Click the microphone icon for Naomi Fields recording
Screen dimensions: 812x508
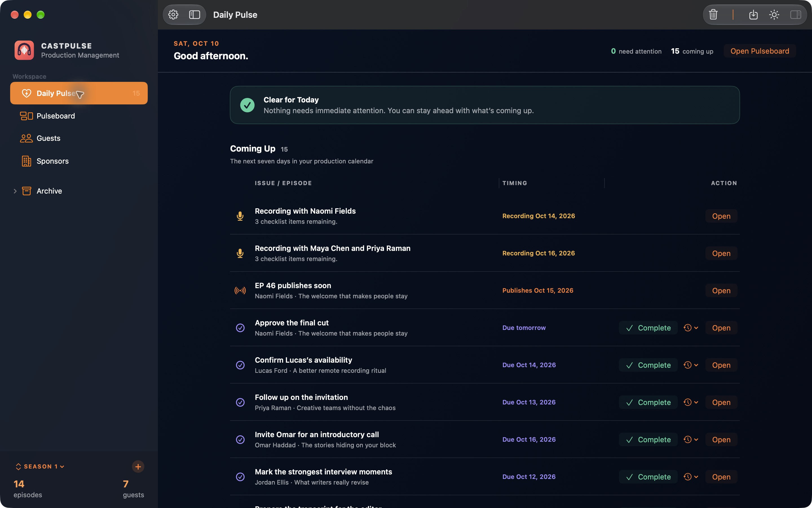[x=240, y=216]
